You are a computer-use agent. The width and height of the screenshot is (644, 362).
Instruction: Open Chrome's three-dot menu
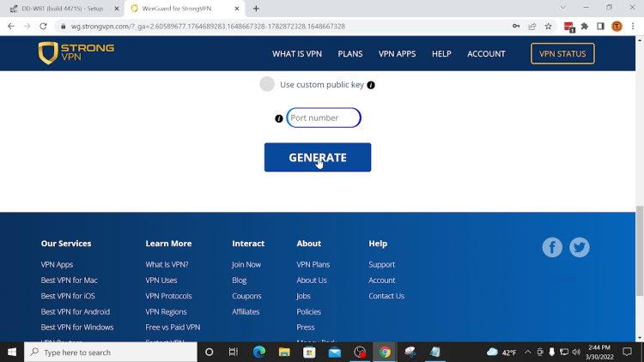[x=633, y=27]
